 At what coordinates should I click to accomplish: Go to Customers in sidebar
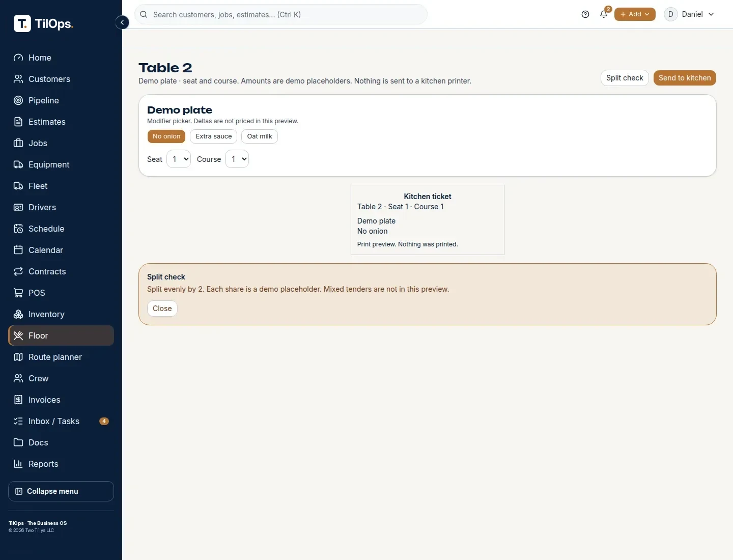[x=61, y=79]
